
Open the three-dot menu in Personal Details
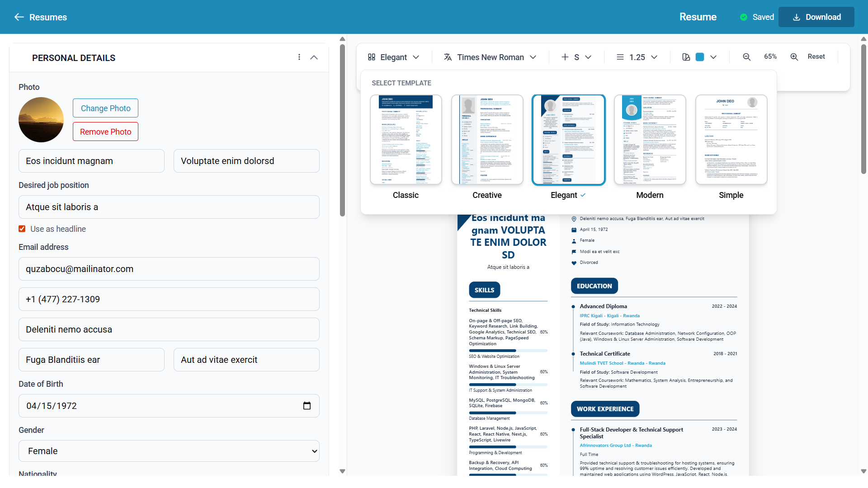tap(299, 57)
